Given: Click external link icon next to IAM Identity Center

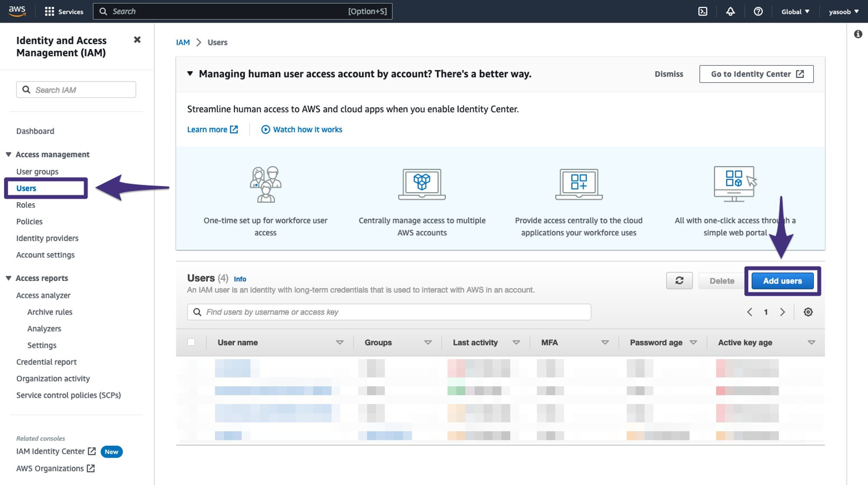Looking at the screenshot, I should [92, 451].
